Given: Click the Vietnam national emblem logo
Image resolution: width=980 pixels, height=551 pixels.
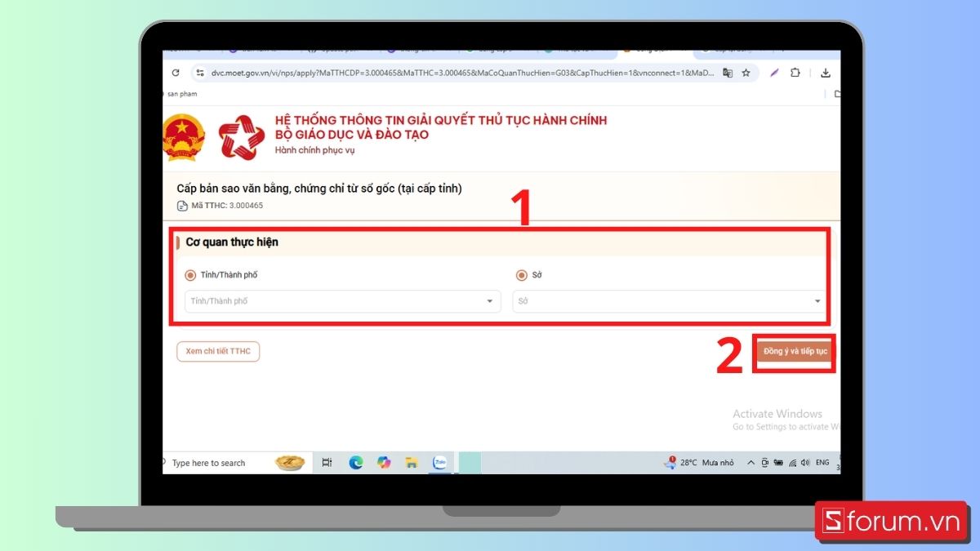Looking at the screenshot, I should (185, 136).
